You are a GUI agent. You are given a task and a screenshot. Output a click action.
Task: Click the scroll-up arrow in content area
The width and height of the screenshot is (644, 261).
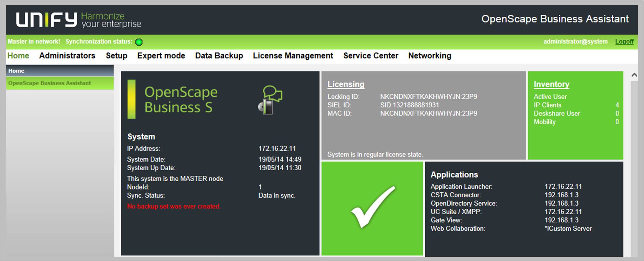click(x=634, y=75)
